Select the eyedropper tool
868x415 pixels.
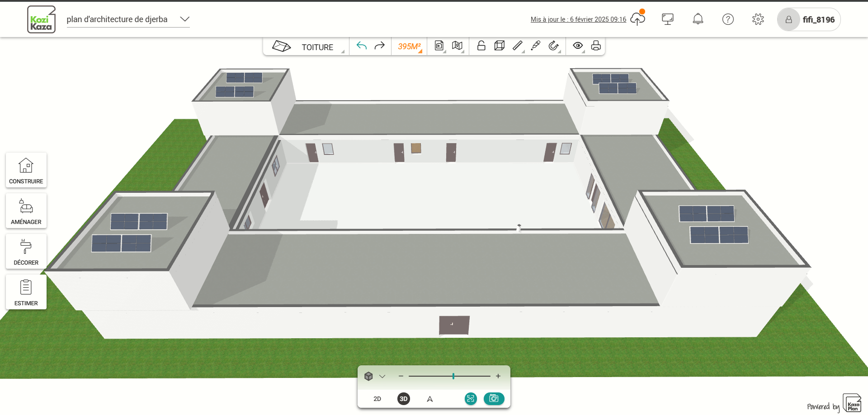[x=536, y=46]
